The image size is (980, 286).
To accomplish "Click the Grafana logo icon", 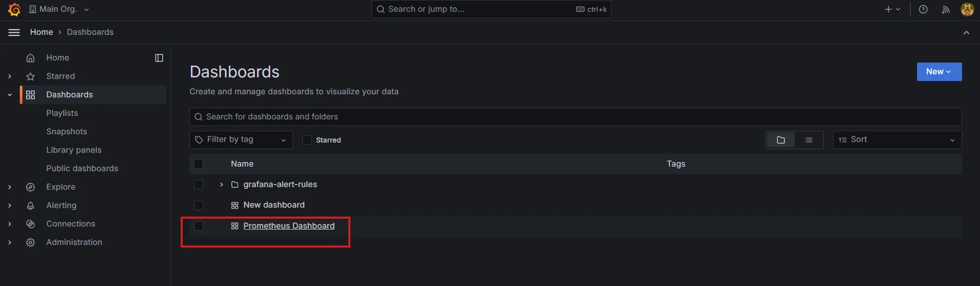I will 14,9.
